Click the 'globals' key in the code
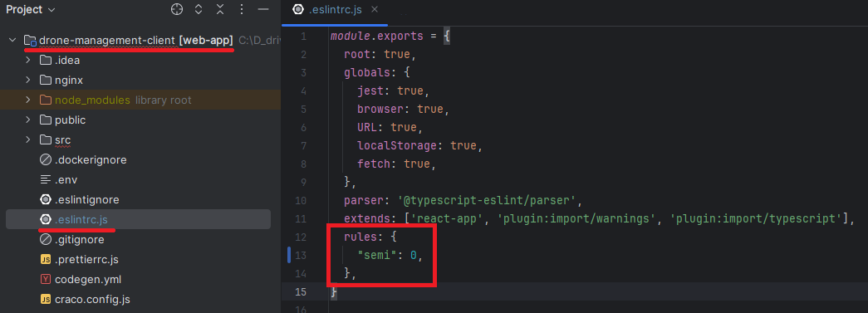Image resolution: width=868 pixels, height=313 pixels. (x=366, y=73)
